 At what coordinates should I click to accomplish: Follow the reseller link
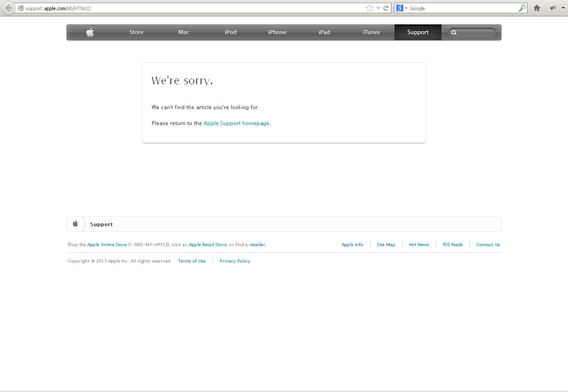[x=257, y=245]
